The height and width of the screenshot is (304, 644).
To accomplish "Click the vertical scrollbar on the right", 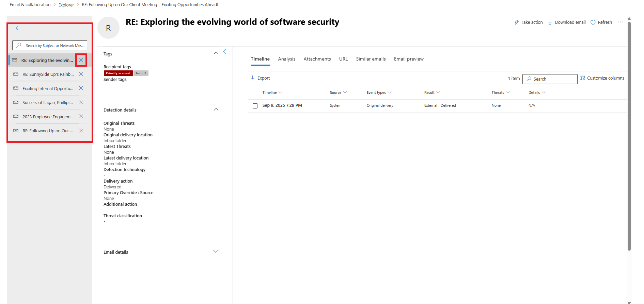I will (629, 136).
